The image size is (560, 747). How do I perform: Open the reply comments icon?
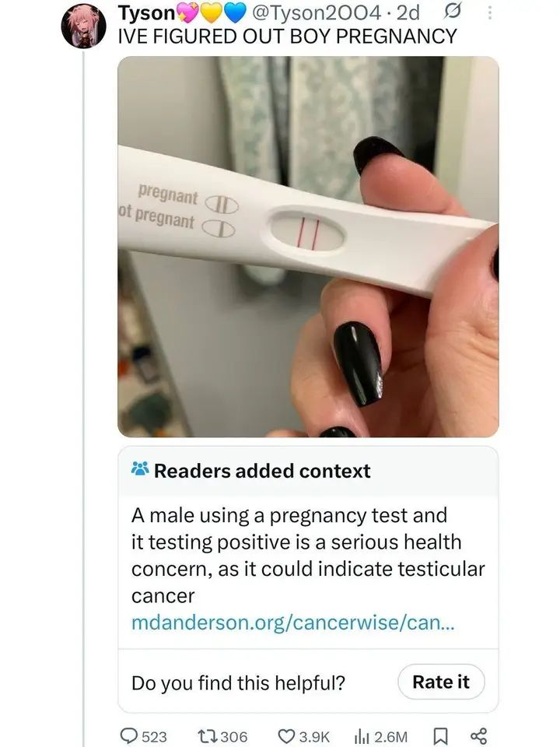click(x=128, y=735)
